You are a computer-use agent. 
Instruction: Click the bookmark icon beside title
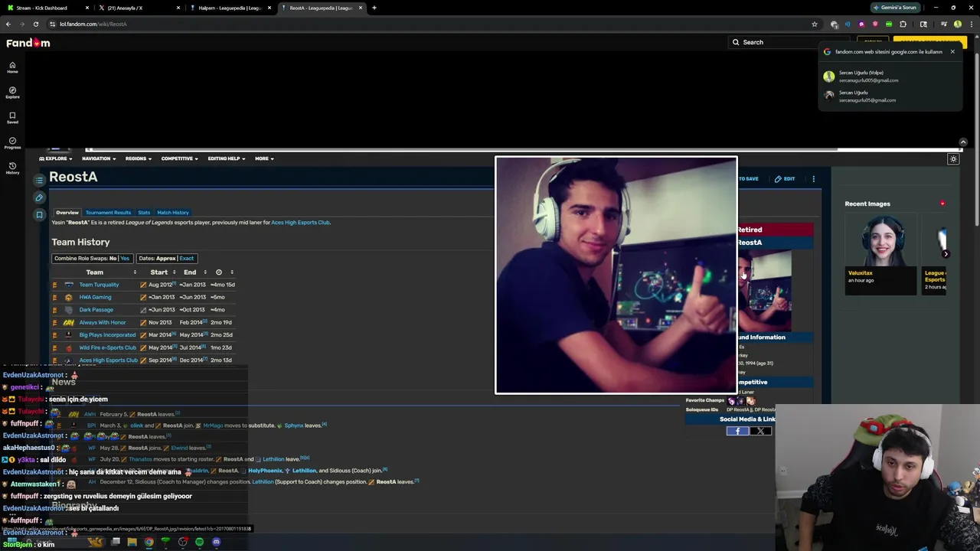pyautogui.click(x=40, y=215)
